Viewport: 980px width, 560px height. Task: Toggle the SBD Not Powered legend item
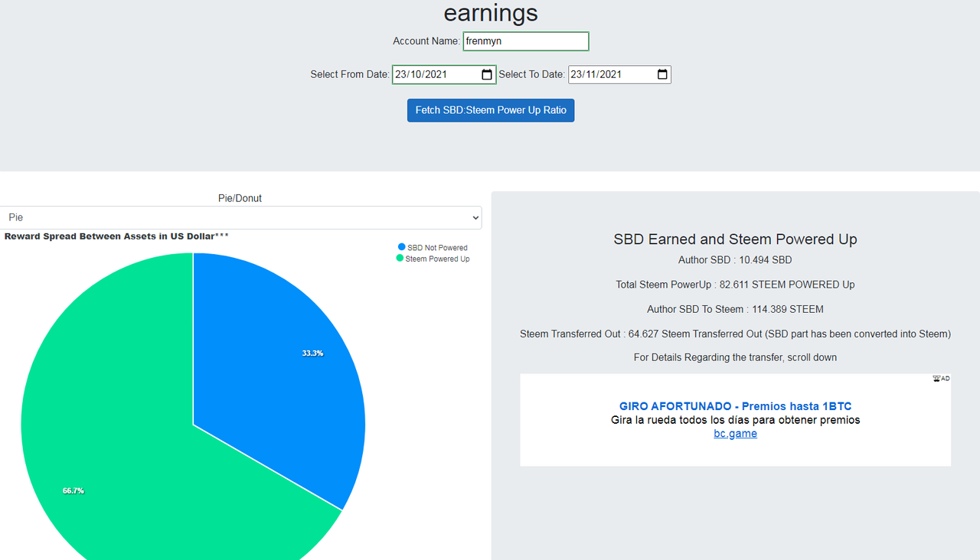(433, 247)
